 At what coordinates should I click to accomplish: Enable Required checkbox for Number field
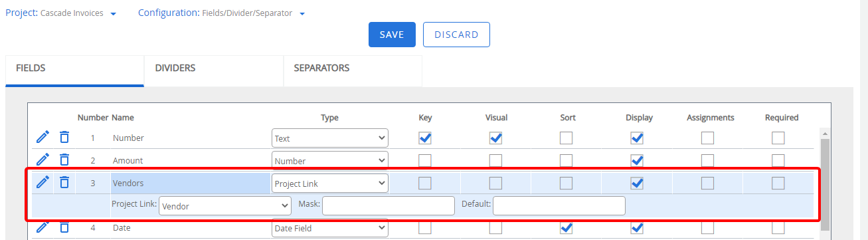click(778, 138)
